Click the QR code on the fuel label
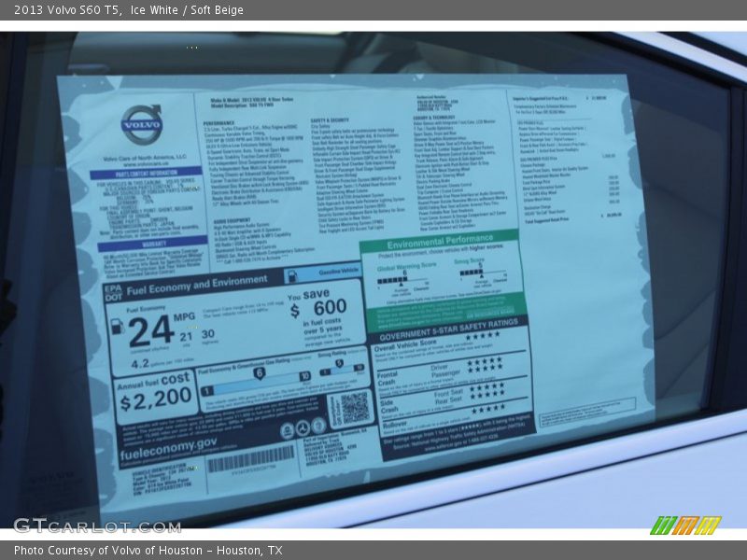 click(356, 408)
